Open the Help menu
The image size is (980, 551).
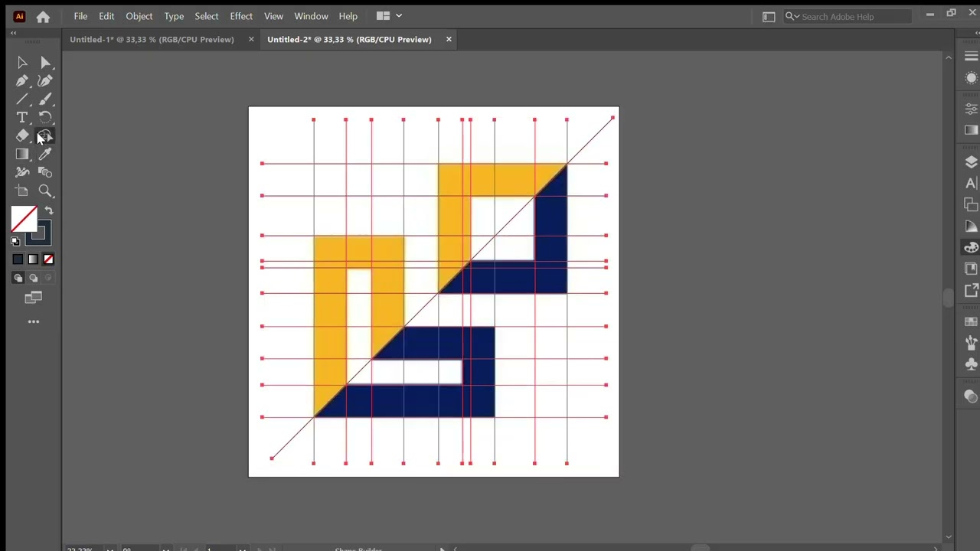(348, 16)
